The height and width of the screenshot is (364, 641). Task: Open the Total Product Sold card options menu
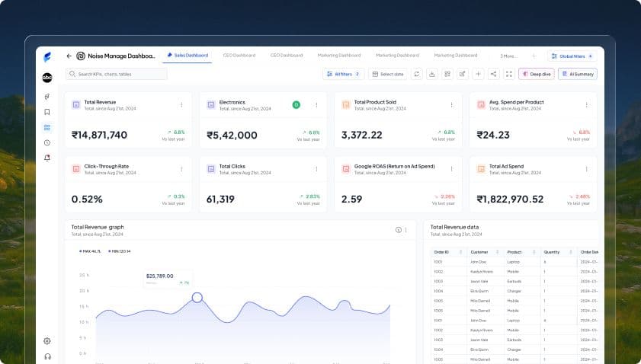click(x=451, y=105)
